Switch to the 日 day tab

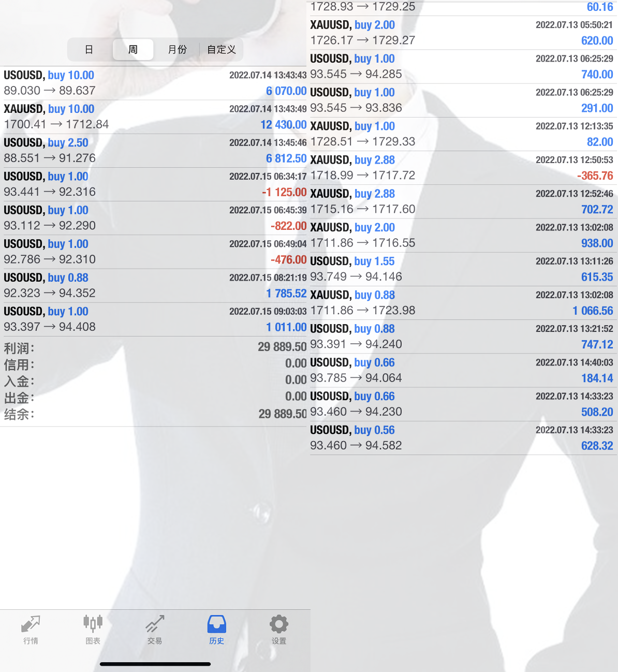click(89, 50)
